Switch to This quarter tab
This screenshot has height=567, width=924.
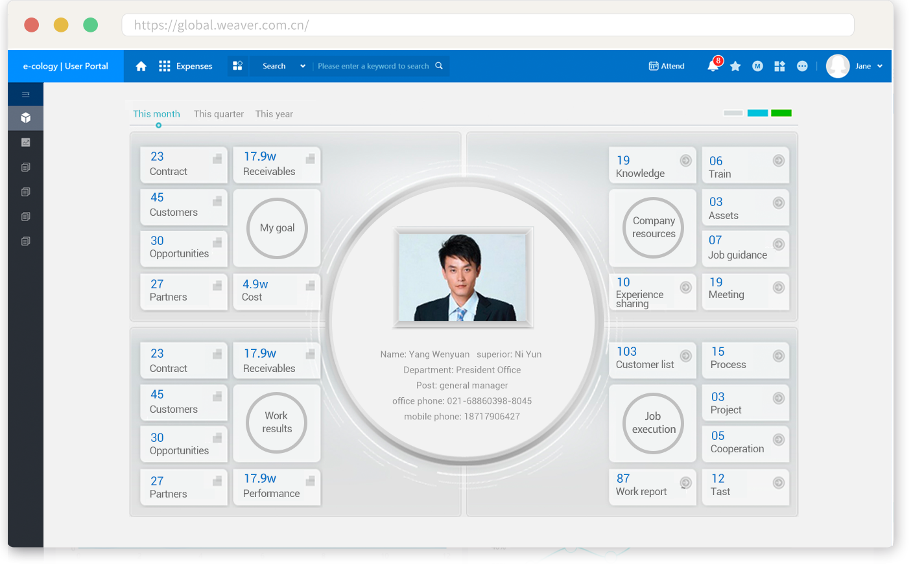tap(219, 114)
